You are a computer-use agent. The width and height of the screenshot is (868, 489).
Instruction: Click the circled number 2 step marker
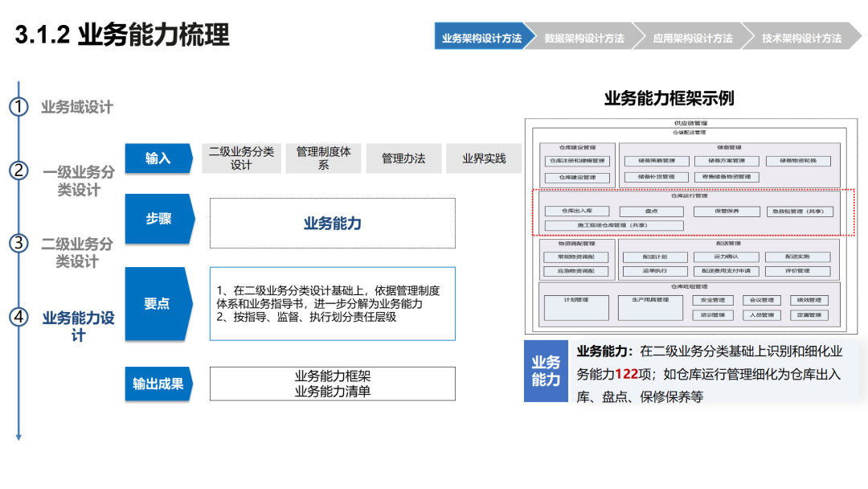18,170
